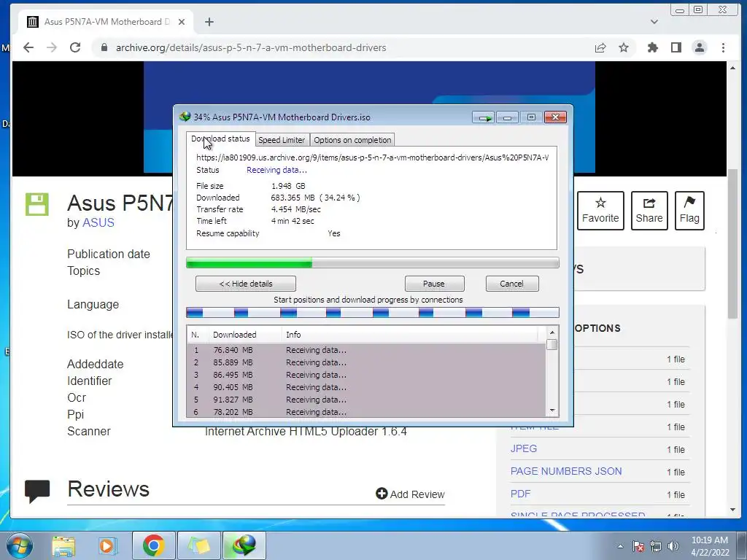Viewport: 747px width, 560px height.
Task: Bookmark this page with star icon
Action: (x=624, y=47)
